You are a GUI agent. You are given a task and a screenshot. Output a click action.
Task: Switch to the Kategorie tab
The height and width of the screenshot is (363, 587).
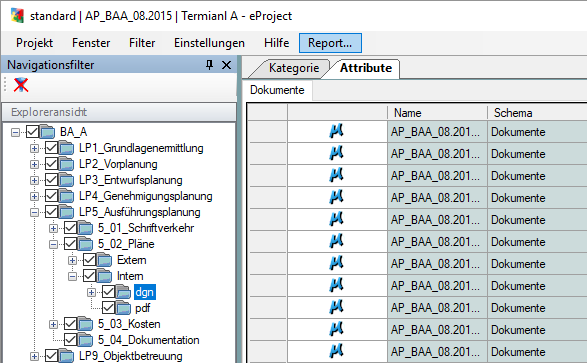(x=294, y=68)
